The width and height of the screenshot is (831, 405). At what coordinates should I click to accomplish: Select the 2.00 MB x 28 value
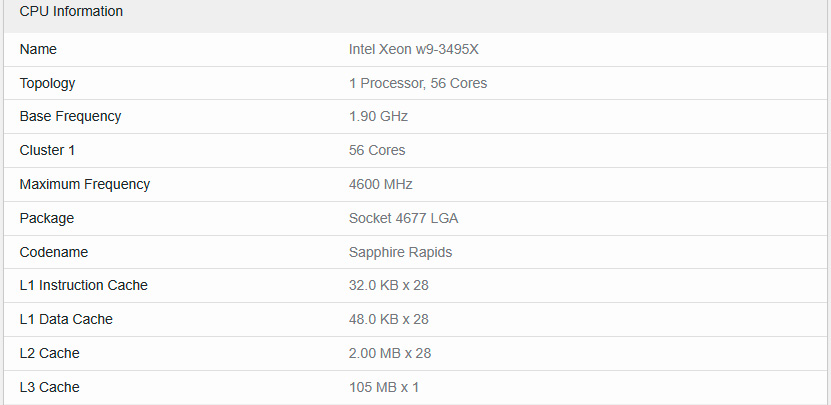pyautogui.click(x=390, y=353)
